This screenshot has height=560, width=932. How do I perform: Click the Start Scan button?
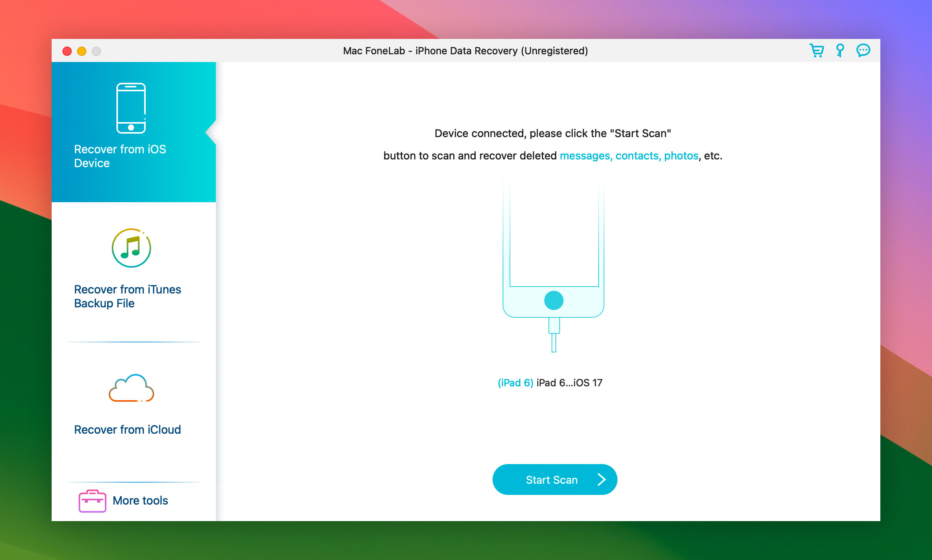click(552, 480)
